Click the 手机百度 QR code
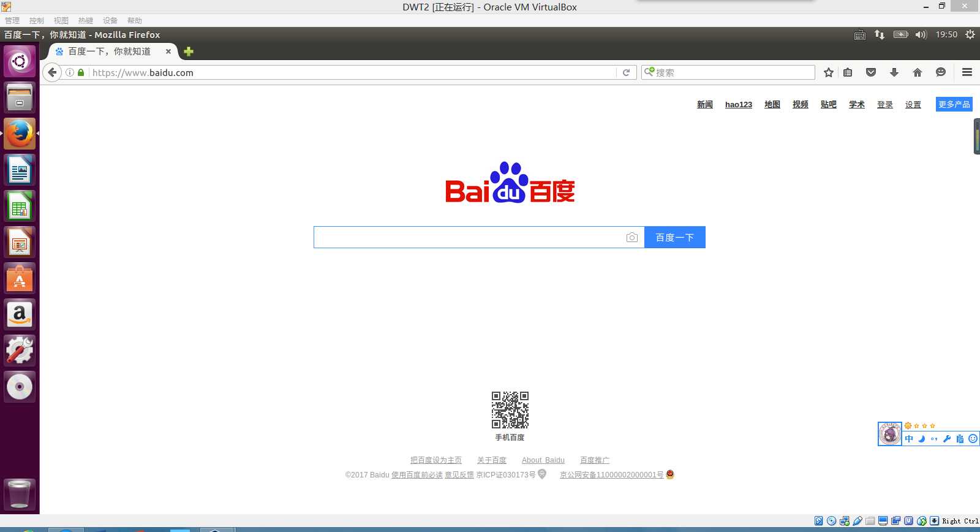 [510, 410]
